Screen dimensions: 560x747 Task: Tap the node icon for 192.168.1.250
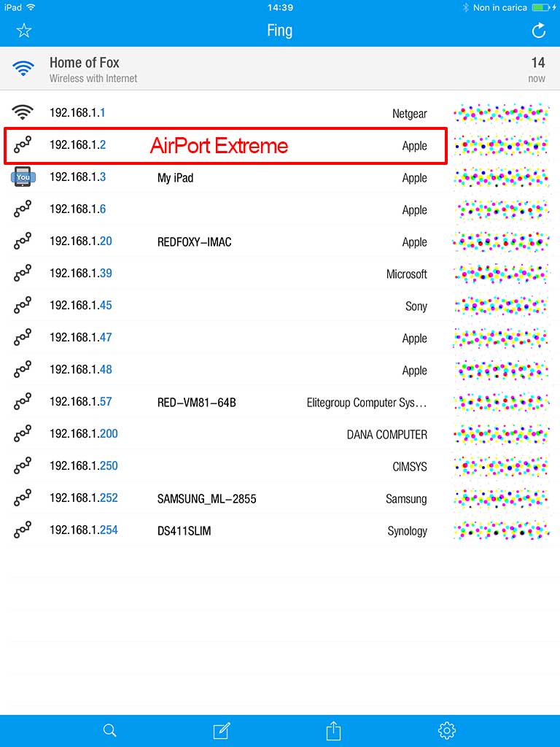(x=23, y=465)
